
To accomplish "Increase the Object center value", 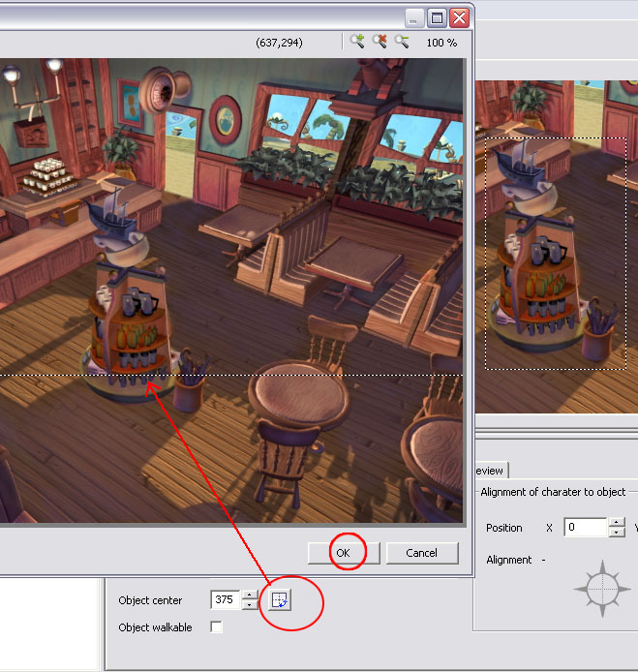I will pyautogui.click(x=250, y=595).
